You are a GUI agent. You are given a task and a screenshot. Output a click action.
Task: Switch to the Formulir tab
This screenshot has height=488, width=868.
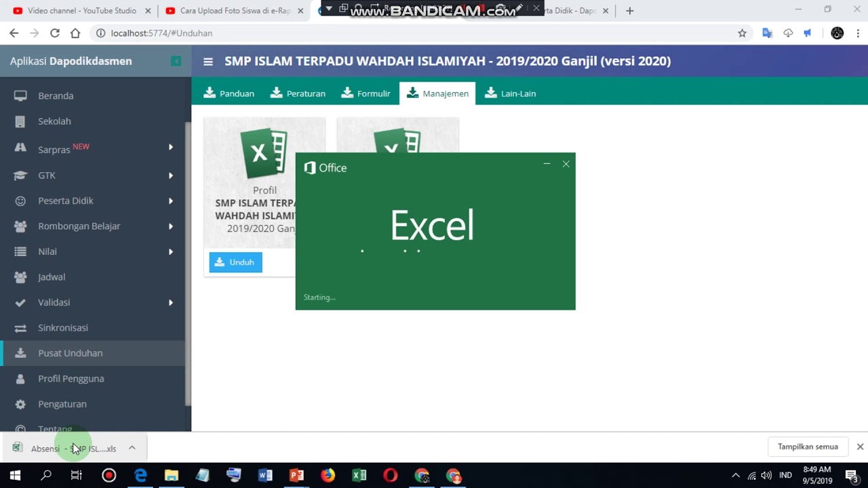(x=366, y=94)
